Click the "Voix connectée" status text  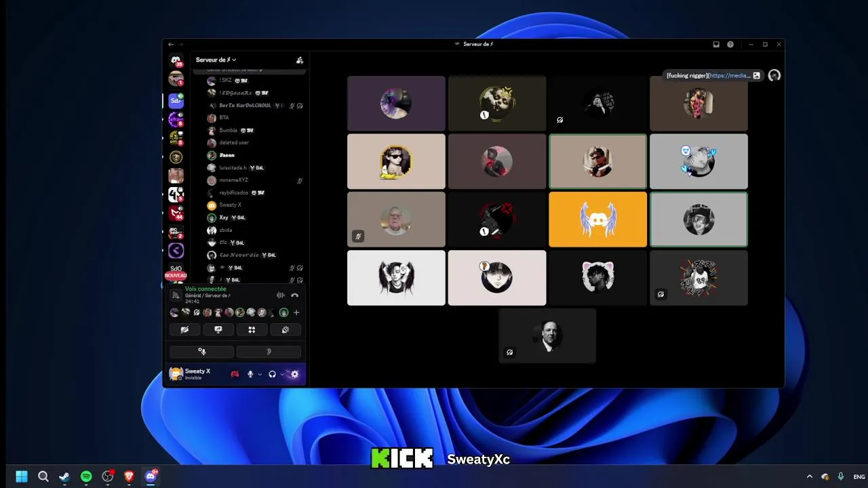pyautogui.click(x=205, y=289)
